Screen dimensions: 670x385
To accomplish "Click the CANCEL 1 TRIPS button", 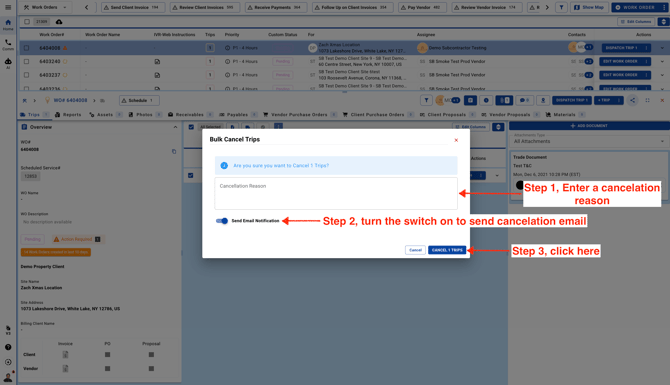I will [447, 250].
